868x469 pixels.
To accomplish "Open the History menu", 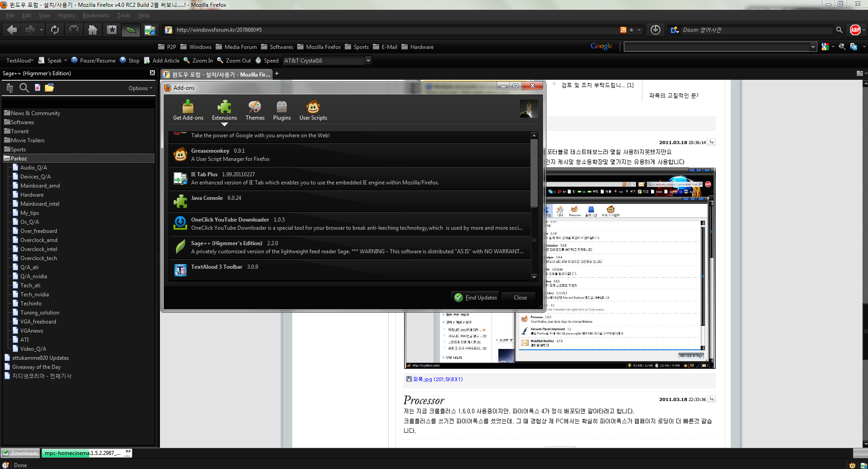I will coord(67,15).
